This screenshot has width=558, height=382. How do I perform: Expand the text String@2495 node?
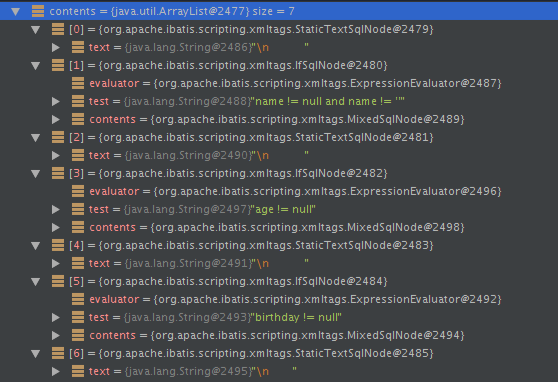(56, 371)
